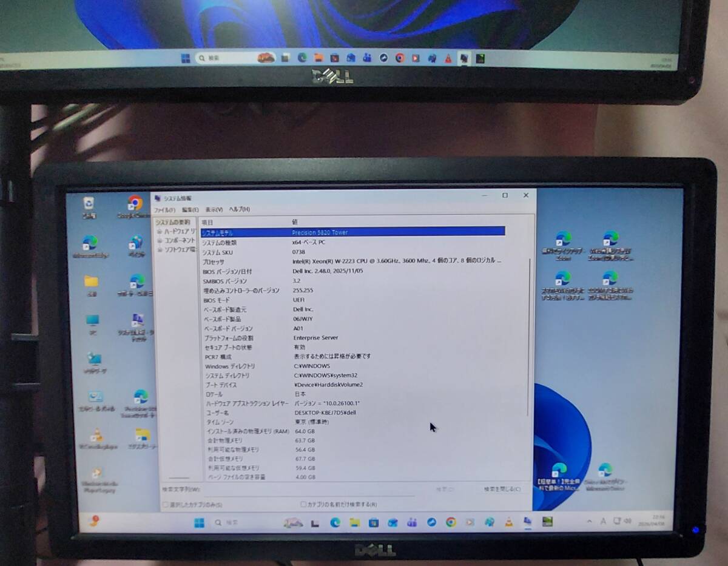Select the SMBIOS バージョン row
This screenshot has height=566, width=728.
(353, 281)
